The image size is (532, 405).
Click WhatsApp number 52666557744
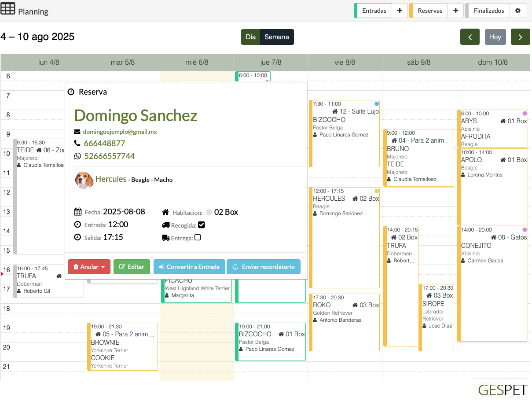[x=109, y=156]
